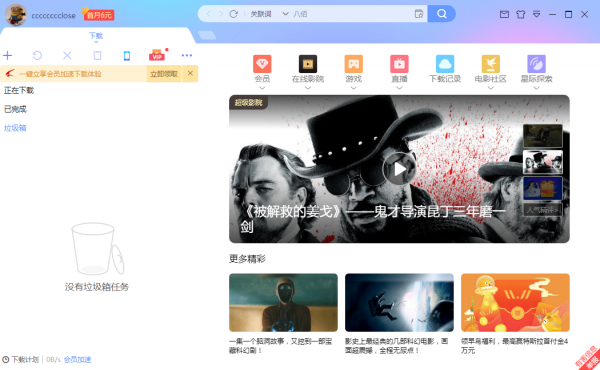Go forward with the right arrow
The height and width of the screenshot is (370, 600).
coord(221,14)
